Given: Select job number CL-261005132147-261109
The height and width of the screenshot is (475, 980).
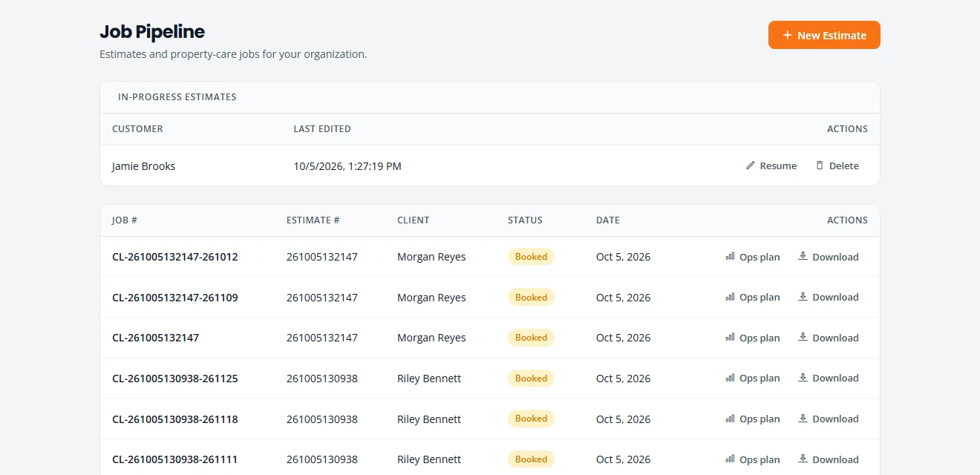Looking at the screenshot, I should tap(175, 297).
